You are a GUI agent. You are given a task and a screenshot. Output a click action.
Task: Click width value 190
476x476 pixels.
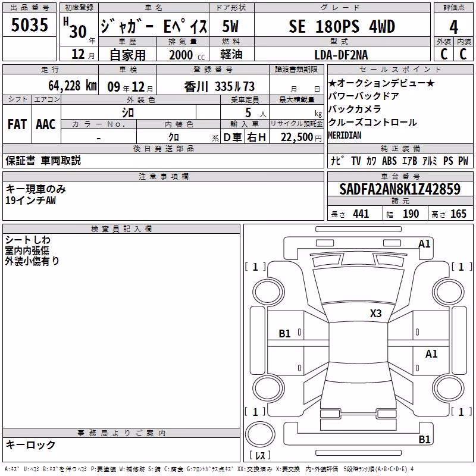click(x=411, y=214)
